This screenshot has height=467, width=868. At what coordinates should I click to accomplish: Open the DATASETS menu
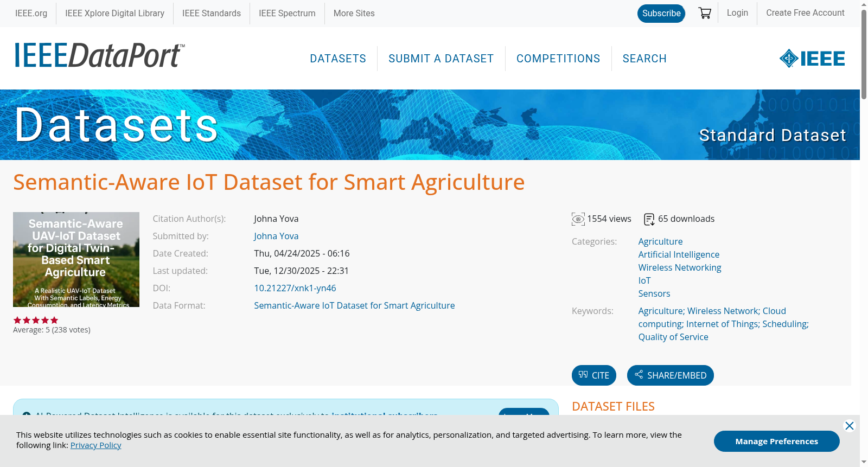(338, 59)
